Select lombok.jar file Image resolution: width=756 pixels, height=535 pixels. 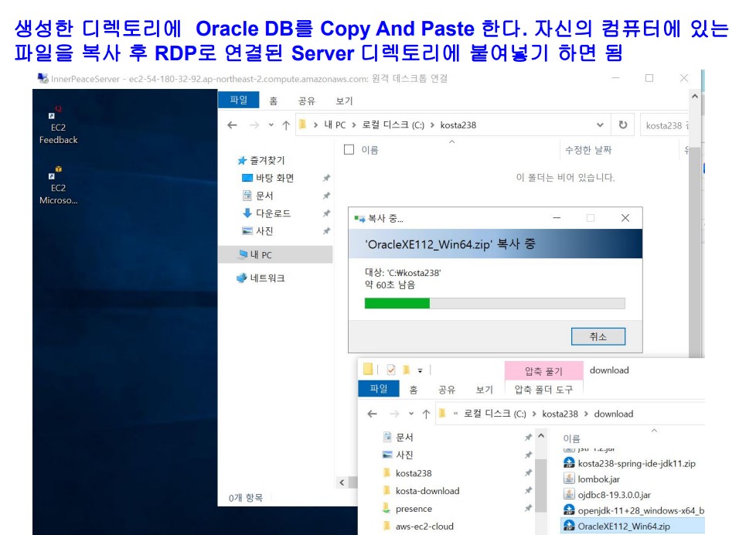point(592,479)
